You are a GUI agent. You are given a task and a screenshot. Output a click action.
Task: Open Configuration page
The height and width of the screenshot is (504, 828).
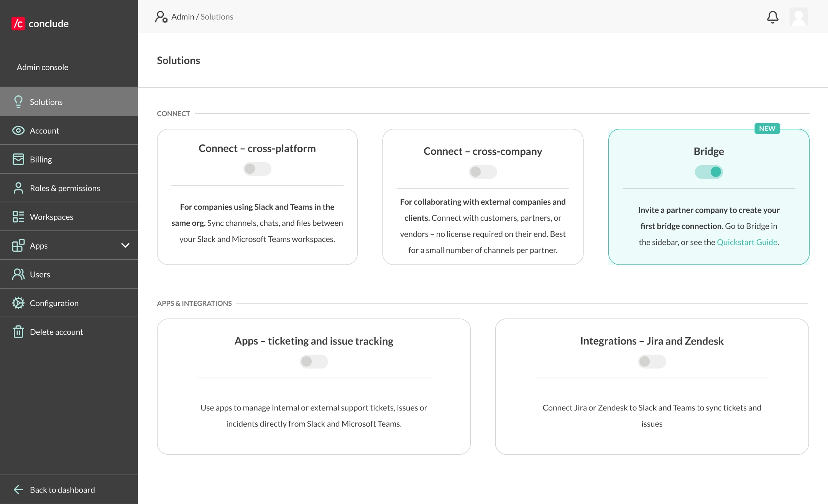(69, 303)
